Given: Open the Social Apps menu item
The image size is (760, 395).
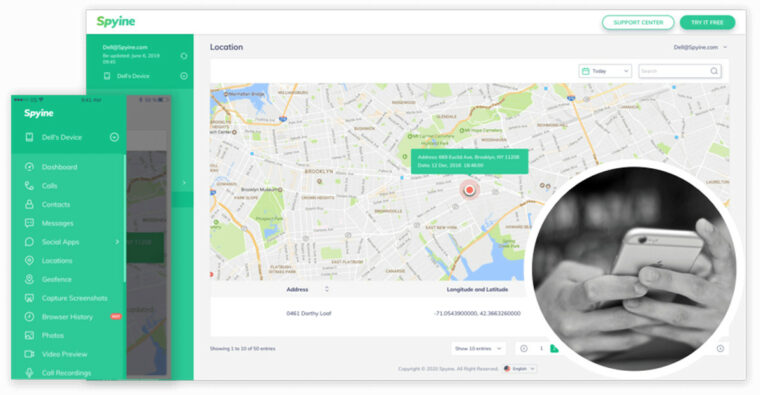Looking at the screenshot, I should pyautogui.click(x=60, y=242).
